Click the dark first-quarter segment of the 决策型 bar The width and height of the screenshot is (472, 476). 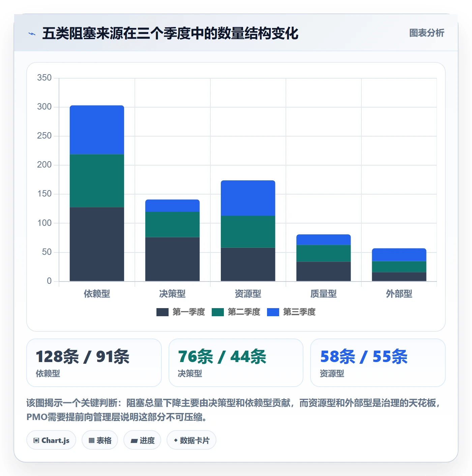[172, 259]
